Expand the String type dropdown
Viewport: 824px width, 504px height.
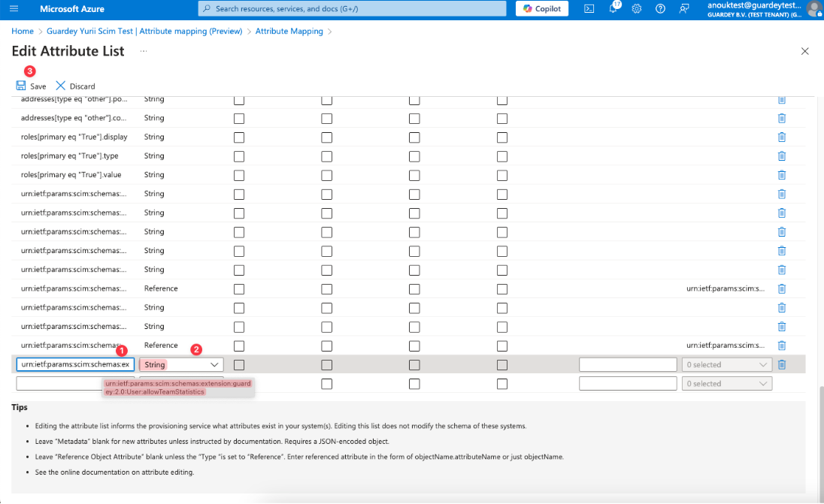[181, 365]
